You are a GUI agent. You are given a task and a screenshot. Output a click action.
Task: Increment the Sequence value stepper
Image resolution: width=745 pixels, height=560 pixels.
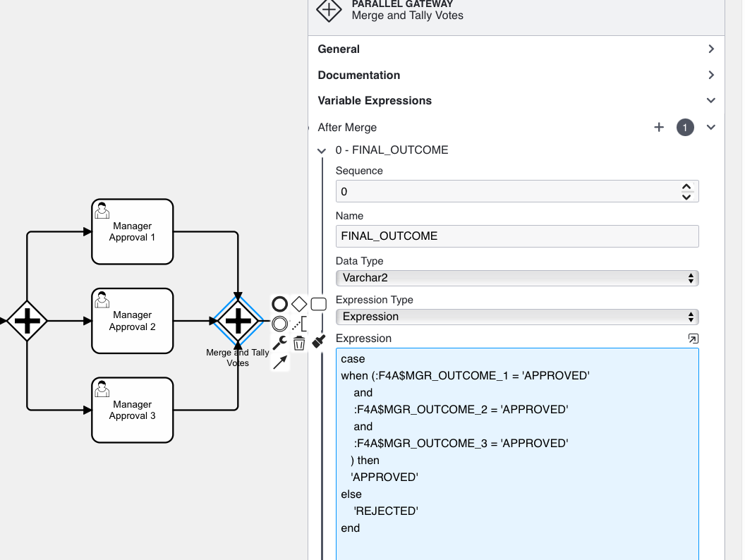(686, 187)
